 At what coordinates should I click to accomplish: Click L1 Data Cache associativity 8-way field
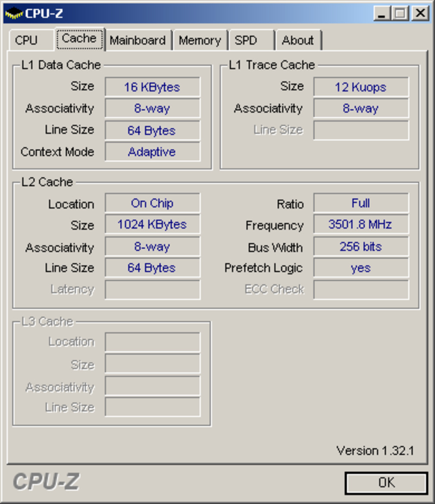point(152,108)
